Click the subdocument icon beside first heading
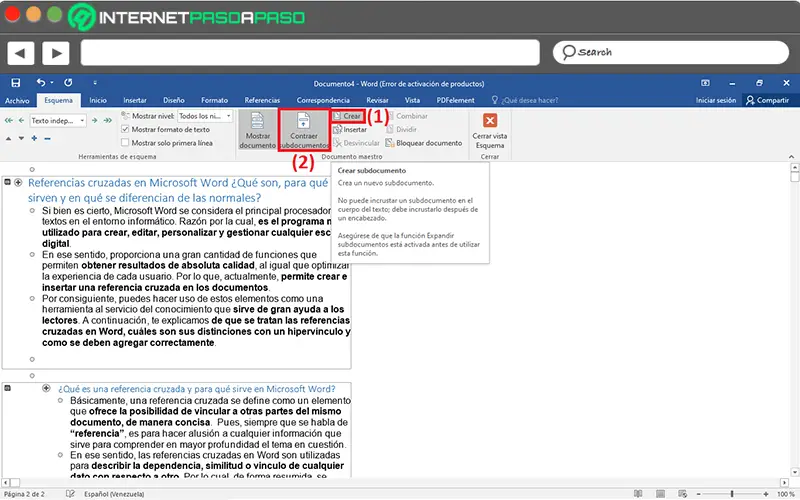The width and height of the screenshot is (800, 500). (x=8, y=182)
